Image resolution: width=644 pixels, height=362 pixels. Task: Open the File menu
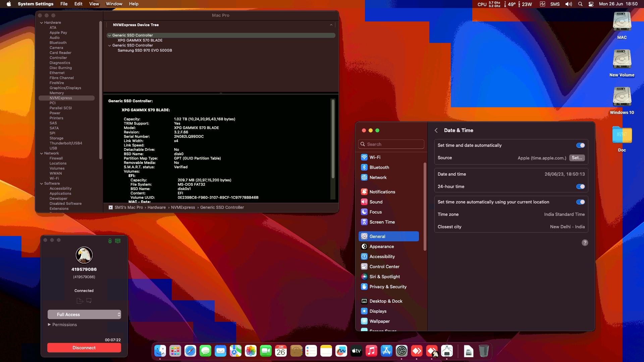click(64, 4)
